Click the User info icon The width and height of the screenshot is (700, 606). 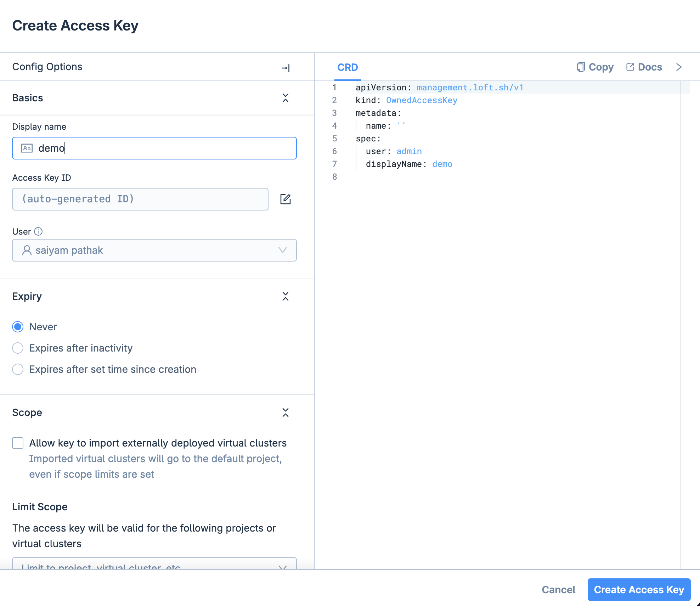38,231
